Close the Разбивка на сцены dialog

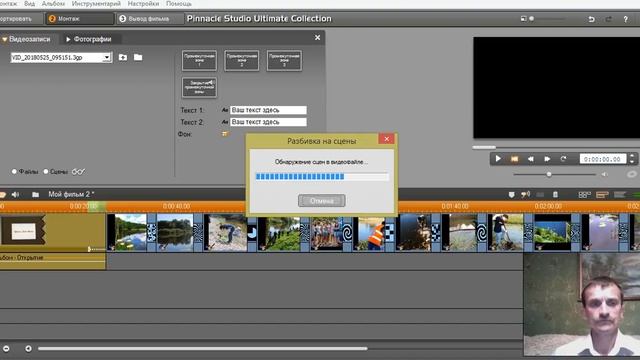386,139
